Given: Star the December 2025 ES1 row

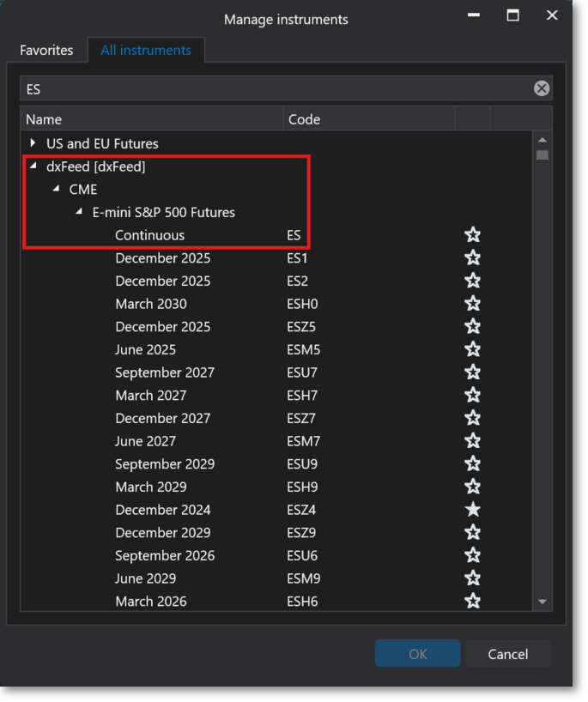Looking at the screenshot, I should click(x=473, y=257).
